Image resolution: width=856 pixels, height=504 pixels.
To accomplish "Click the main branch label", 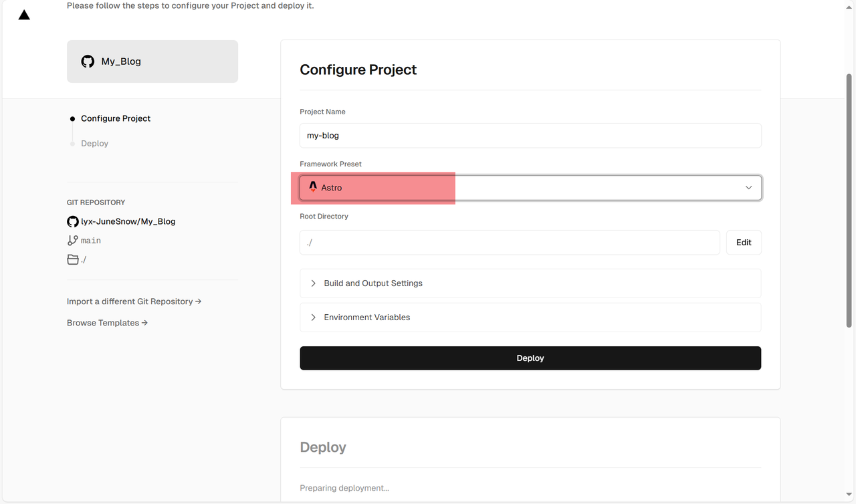I will pyautogui.click(x=91, y=241).
